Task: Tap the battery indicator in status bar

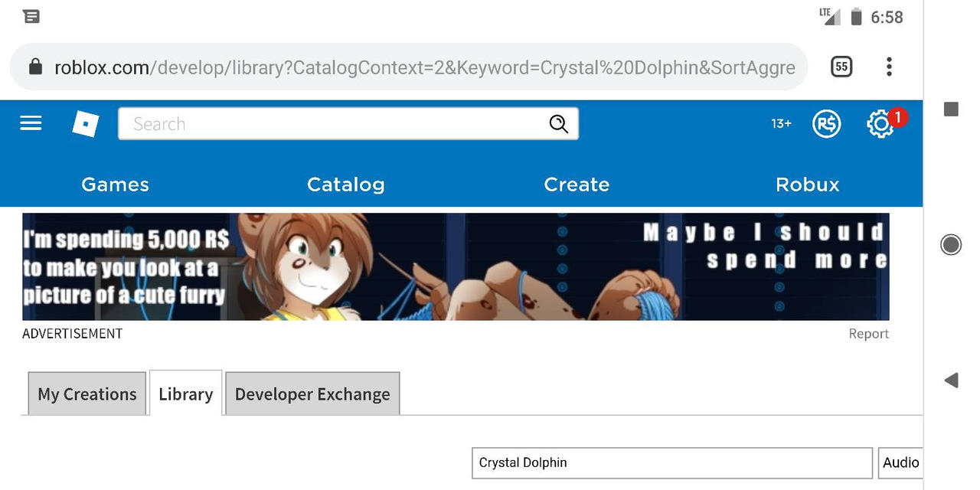Action: [857, 16]
